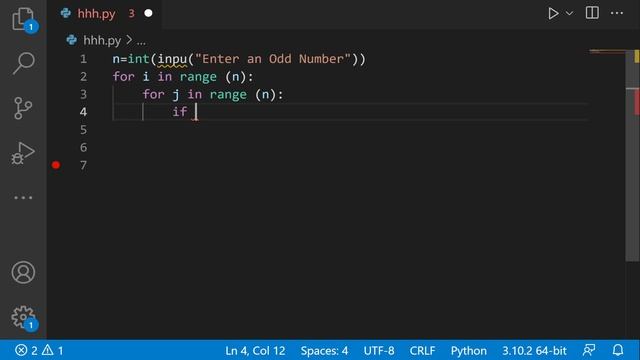Image resolution: width=640 pixels, height=360 pixels.
Task: Click the for keyword on line 3
Action: [153, 95]
